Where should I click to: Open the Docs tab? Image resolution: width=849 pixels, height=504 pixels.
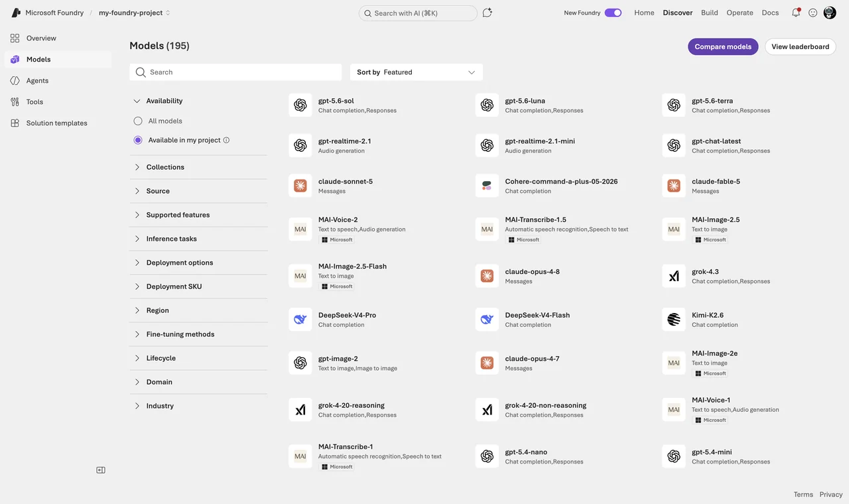click(x=770, y=13)
